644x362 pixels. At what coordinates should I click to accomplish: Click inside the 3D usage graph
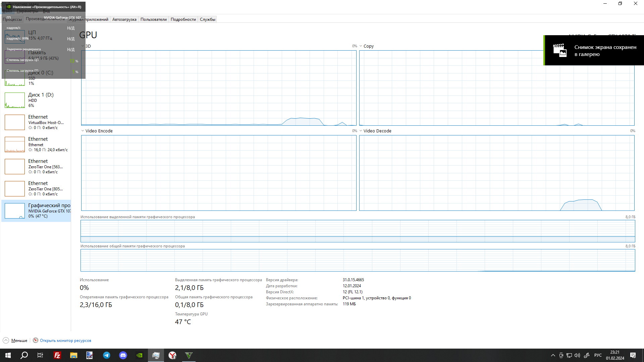pyautogui.click(x=219, y=88)
